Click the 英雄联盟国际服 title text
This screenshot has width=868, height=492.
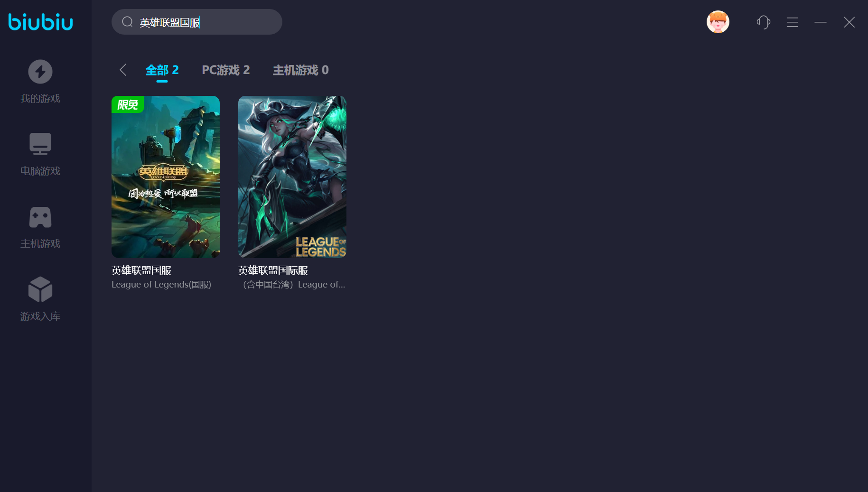(273, 270)
